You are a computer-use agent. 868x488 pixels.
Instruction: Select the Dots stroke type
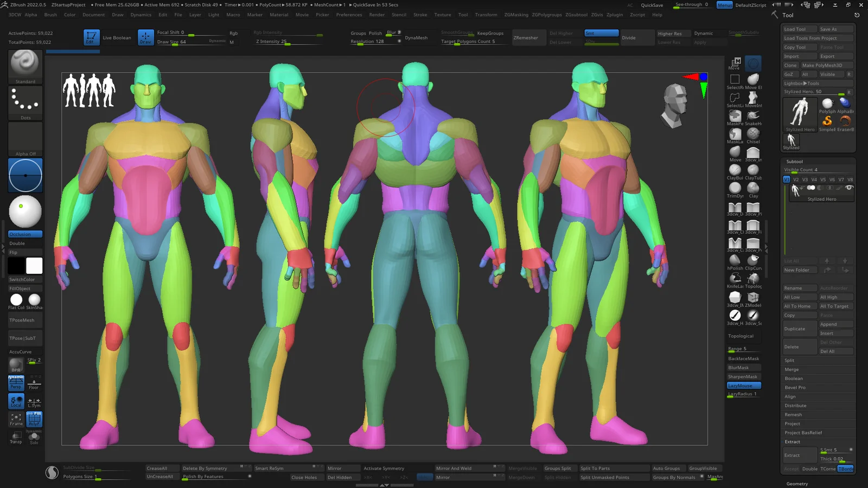click(x=24, y=102)
